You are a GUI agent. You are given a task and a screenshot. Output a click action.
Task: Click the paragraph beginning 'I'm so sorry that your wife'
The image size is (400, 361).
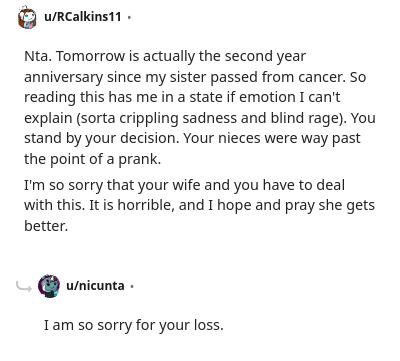click(x=199, y=205)
